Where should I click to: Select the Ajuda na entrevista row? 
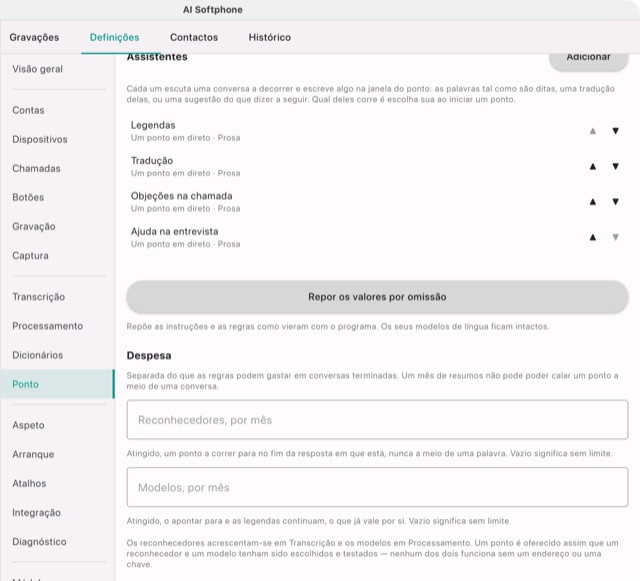click(377, 237)
